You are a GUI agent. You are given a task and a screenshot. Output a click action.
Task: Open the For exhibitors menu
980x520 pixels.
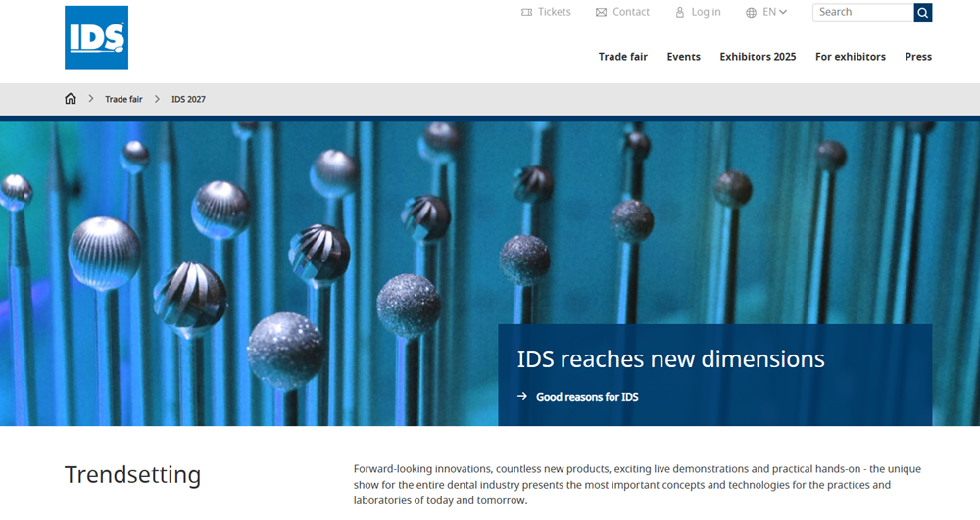pos(850,57)
